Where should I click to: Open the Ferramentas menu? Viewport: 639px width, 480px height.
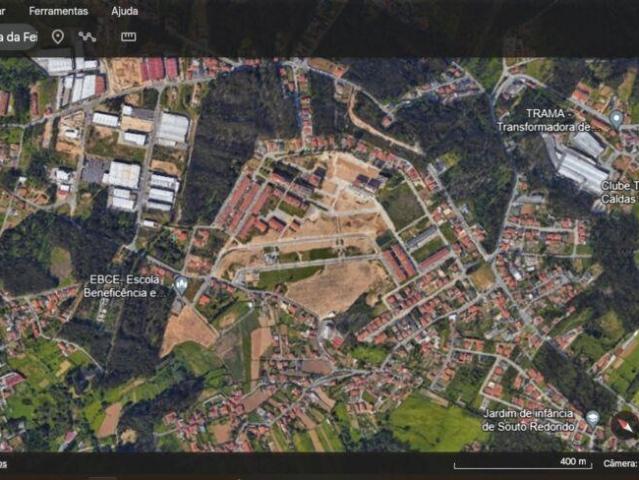tap(58, 11)
